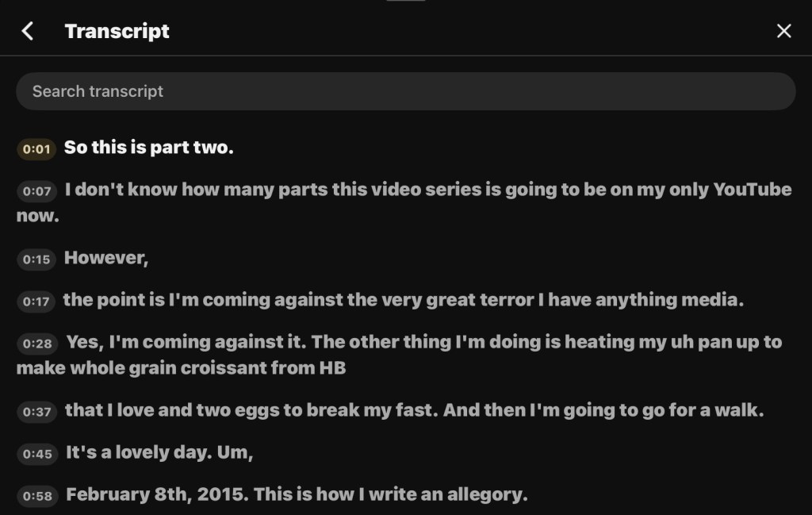Seek to the 0:17 timestamp

(x=36, y=302)
